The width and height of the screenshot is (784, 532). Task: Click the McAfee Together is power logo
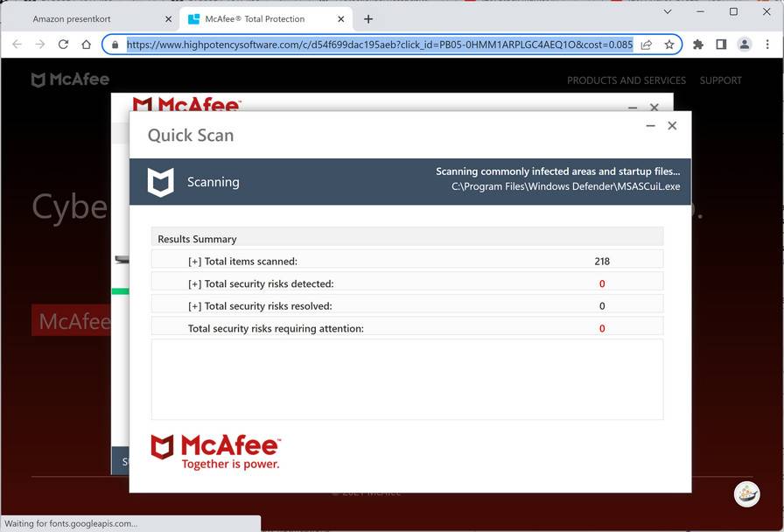(x=215, y=451)
